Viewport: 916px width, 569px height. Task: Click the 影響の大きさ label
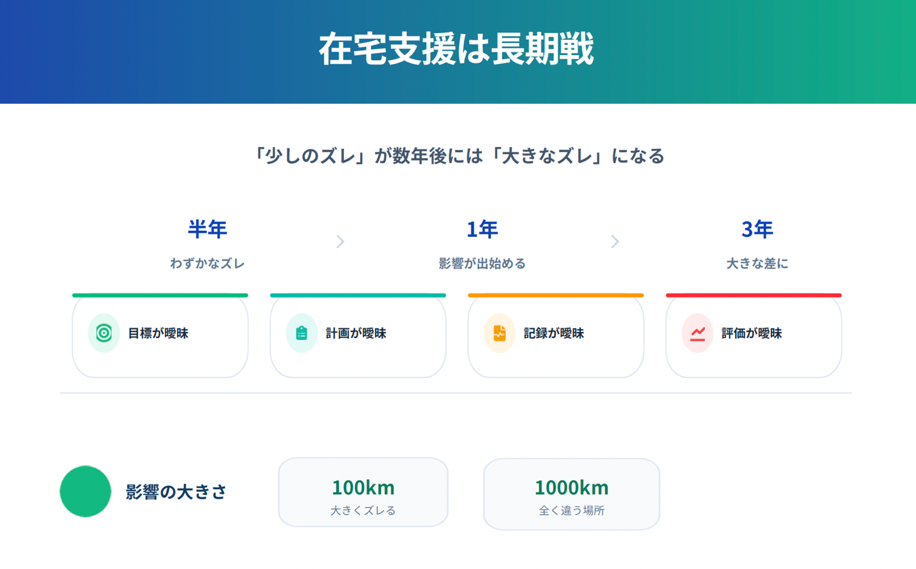[x=176, y=492]
